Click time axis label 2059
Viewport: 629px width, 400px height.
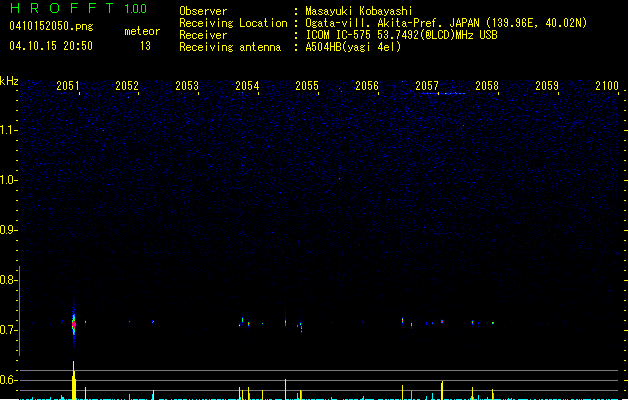[547, 86]
